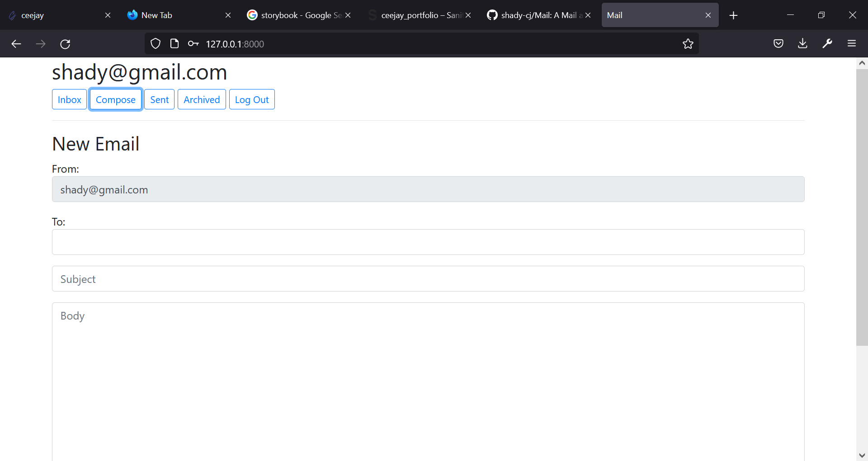This screenshot has height=461, width=868.
Task: Click the page scrollbar down arrow
Action: pyautogui.click(x=862, y=455)
